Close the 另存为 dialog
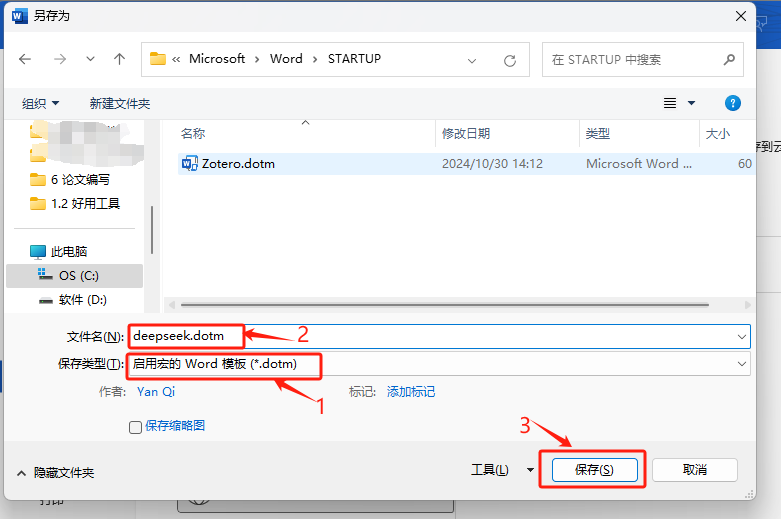781x519 pixels. coord(741,16)
